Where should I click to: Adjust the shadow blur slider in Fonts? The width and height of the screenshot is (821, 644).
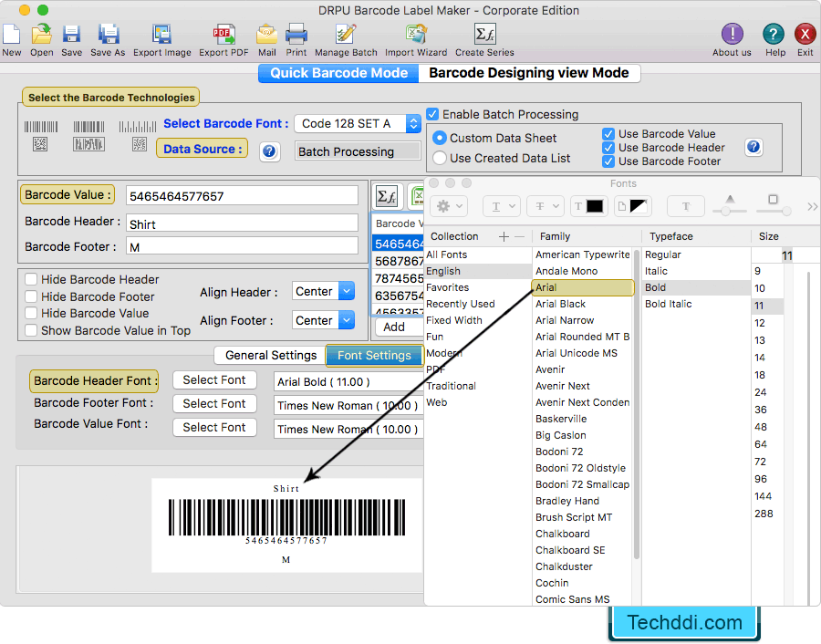pos(786,211)
